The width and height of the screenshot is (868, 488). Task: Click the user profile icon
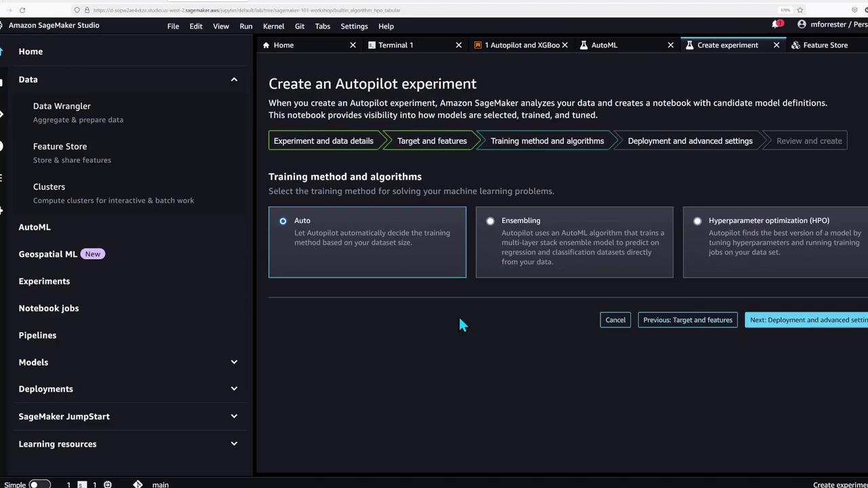[802, 24]
